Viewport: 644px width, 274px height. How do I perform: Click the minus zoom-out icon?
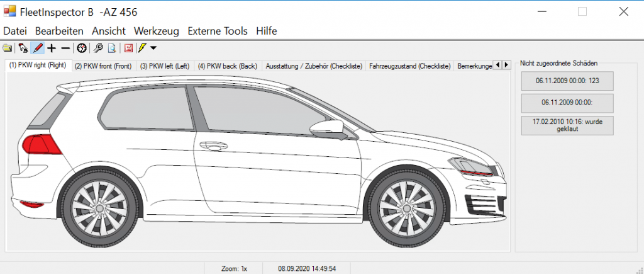(x=65, y=49)
